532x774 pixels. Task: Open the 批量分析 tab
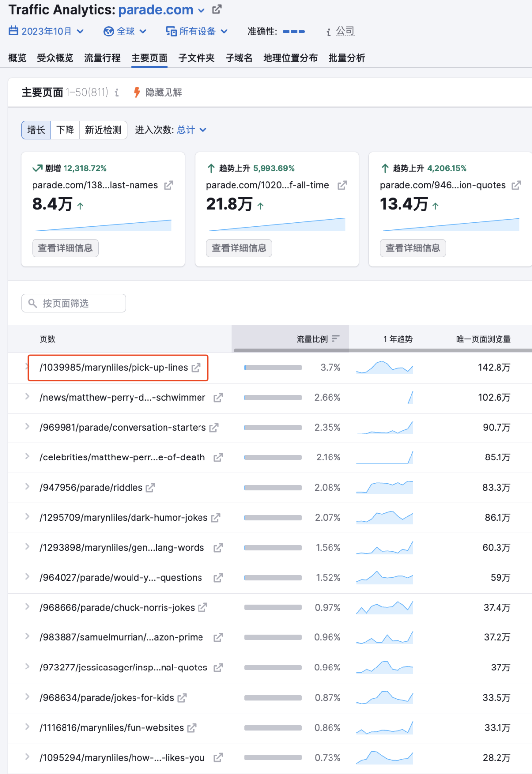coord(346,58)
